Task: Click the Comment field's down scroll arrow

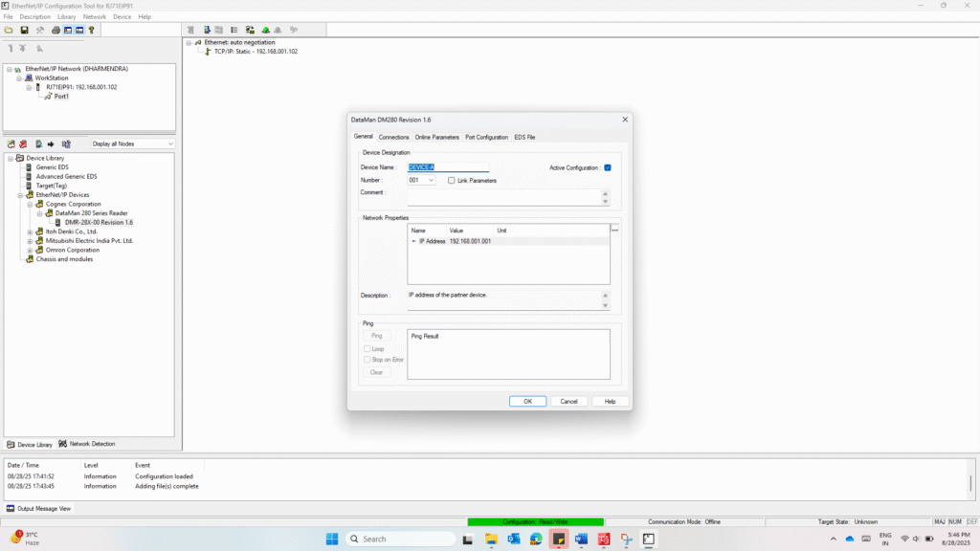Action: click(x=605, y=202)
